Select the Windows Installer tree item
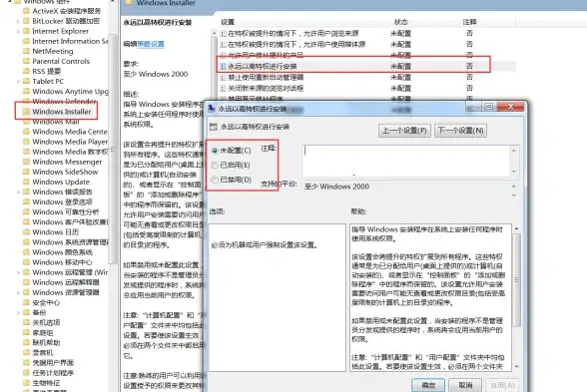Screen dimensions: 587x392 (62, 112)
